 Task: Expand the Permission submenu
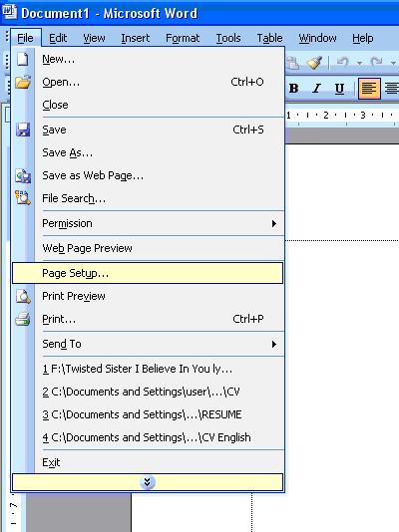(148, 223)
